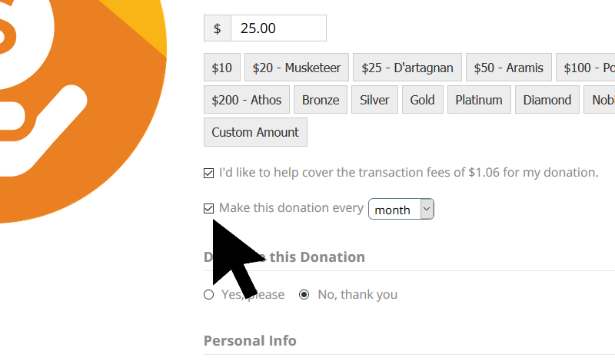This screenshot has width=615, height=364.
Task: Select the $200 - Athos level
Action: [x=246, y=100]
